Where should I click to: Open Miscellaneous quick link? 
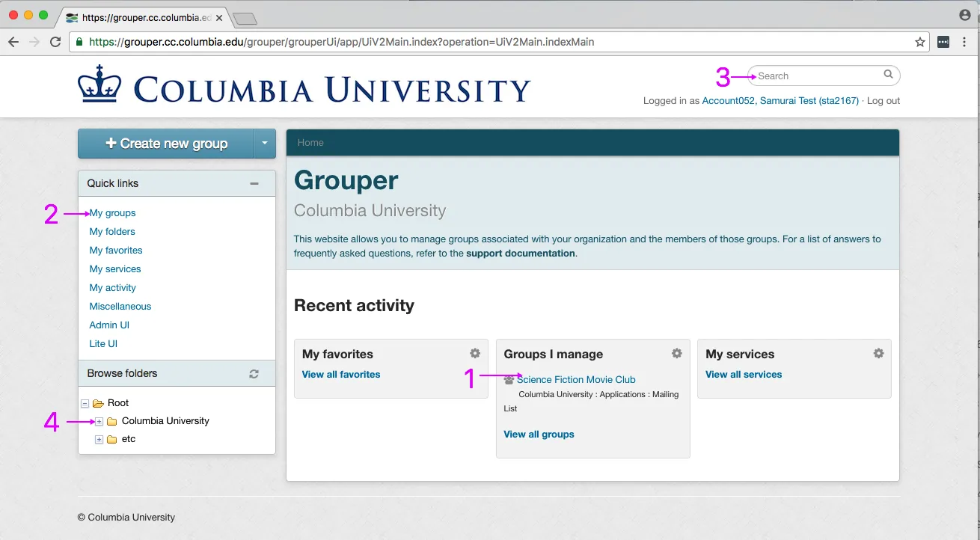pos(120,307)
